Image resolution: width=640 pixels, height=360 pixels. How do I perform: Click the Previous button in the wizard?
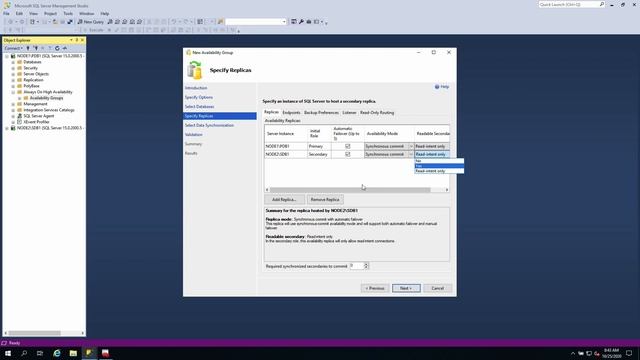click(x=375, y=288)
